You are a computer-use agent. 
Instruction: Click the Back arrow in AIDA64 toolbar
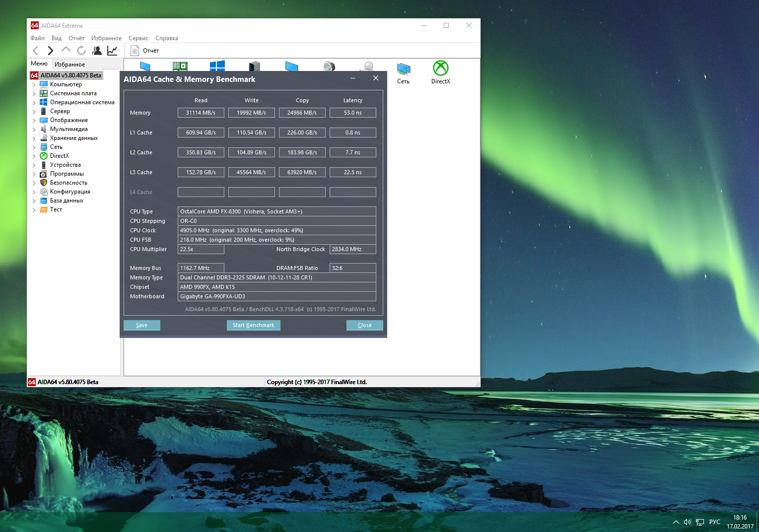(36, 51)
